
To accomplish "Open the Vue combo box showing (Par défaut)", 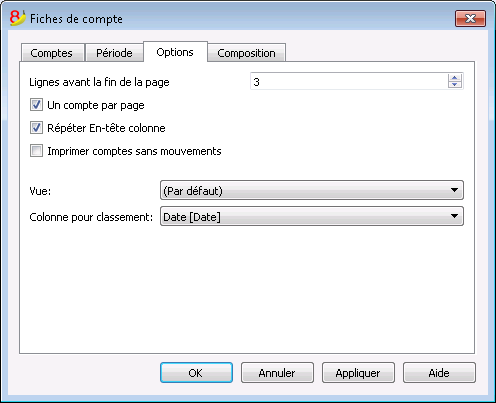I will (312, 190).
